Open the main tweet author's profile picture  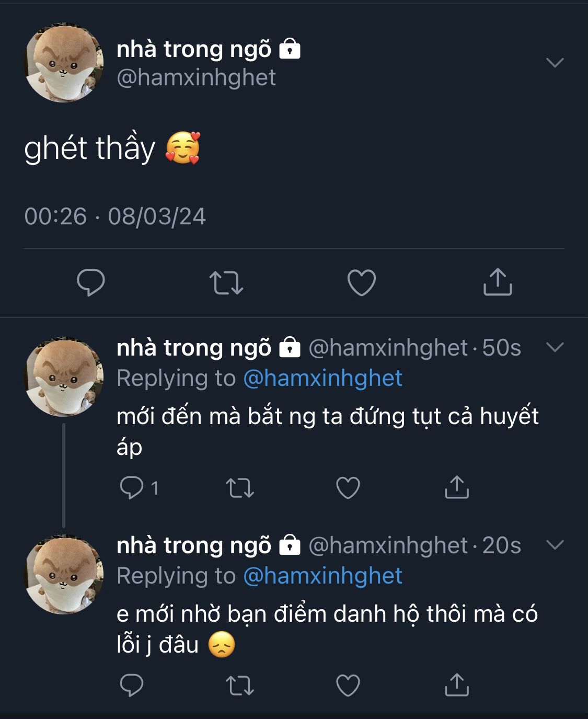tap(64, 63)
